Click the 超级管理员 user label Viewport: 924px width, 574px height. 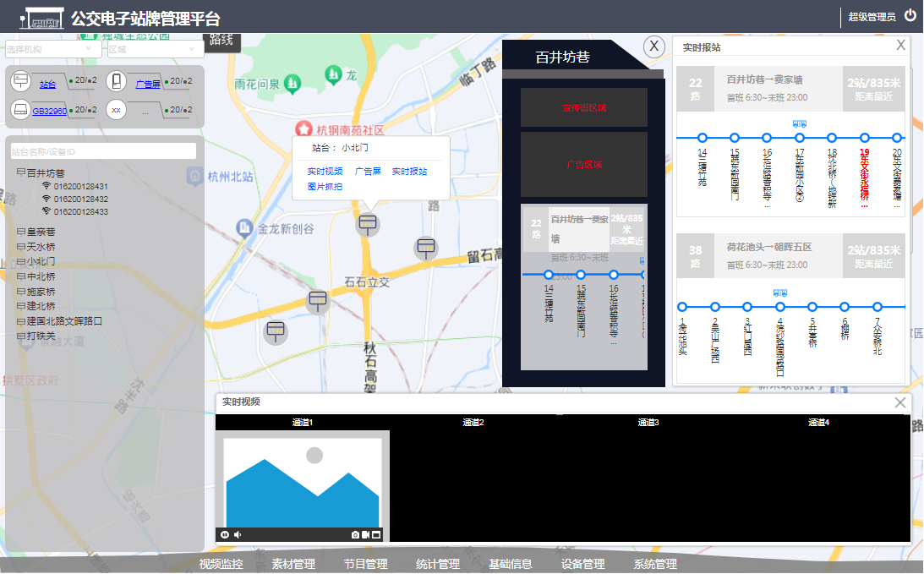point(872,17)
